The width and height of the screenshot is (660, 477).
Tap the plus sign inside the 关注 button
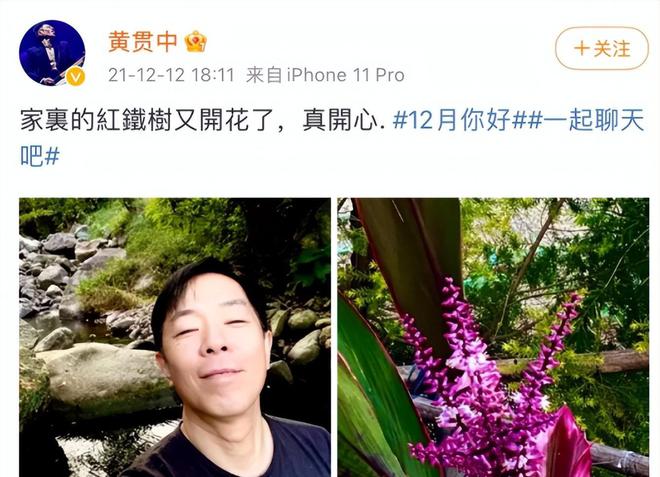coord(581,48)
